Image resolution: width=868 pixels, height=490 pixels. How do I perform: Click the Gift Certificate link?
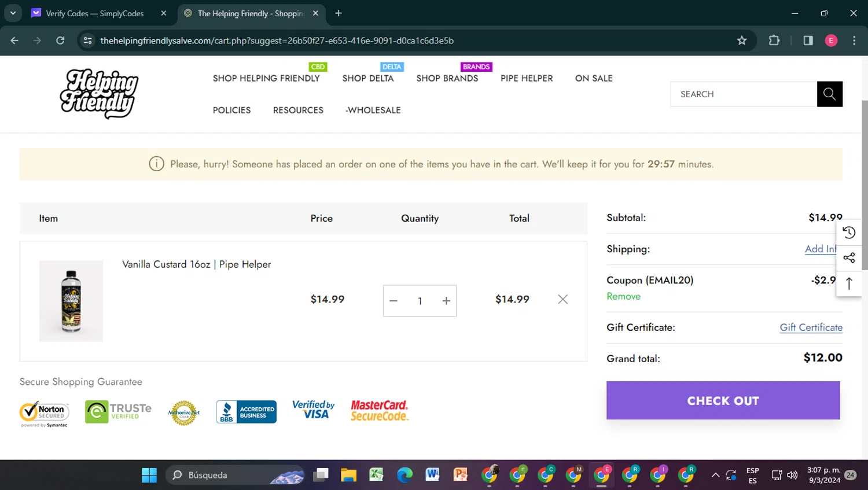pyautogui.click(x=811, y=327)
